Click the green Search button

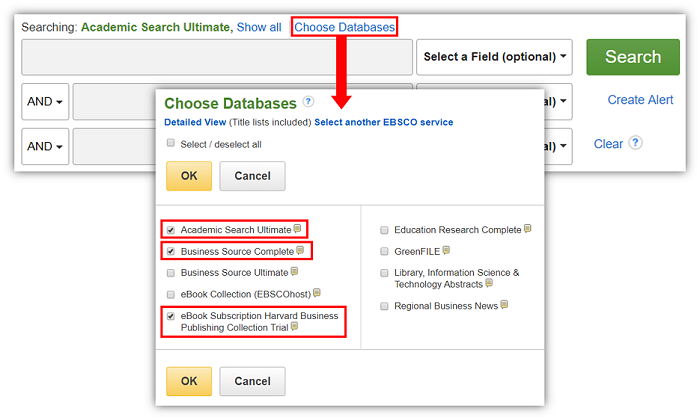[633, 57]
